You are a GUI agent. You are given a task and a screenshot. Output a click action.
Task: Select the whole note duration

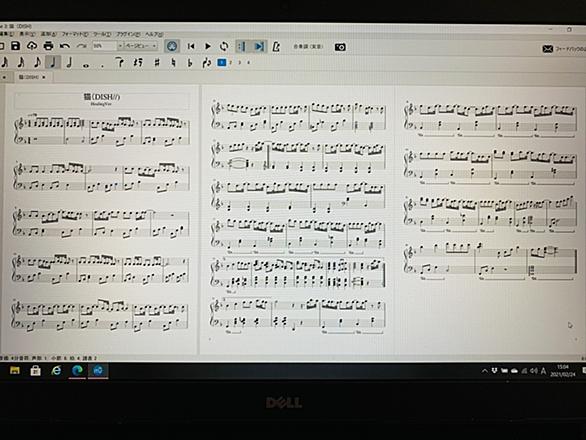point(86,65)
